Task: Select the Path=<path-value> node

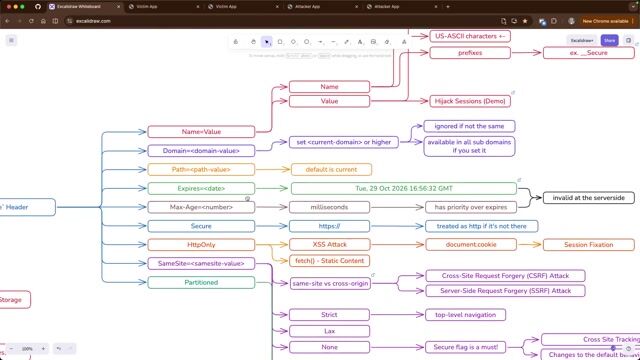Action: (x=201, y=169)
